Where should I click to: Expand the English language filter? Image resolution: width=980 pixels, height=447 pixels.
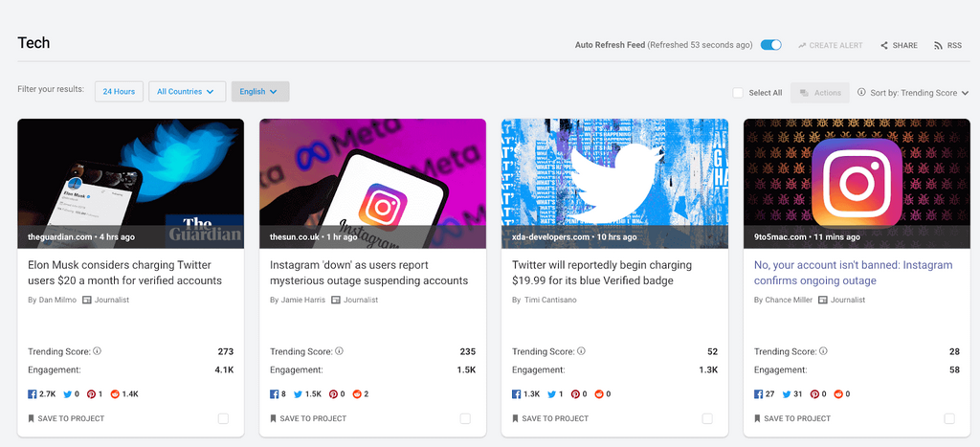[259, 92]
